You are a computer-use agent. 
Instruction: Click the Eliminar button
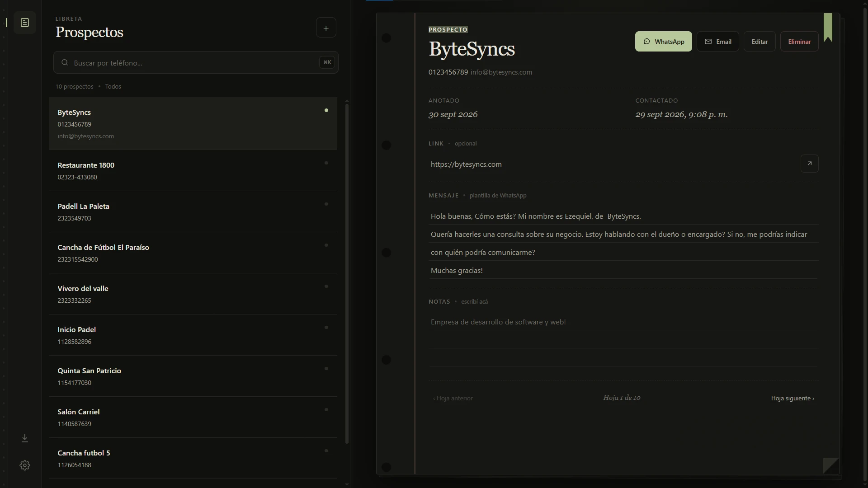[x=799, y=42]
